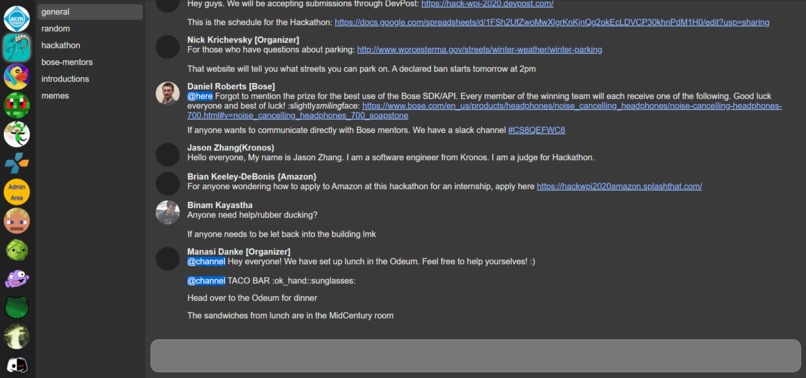Click the MidCentury room sandwiches message

point(290,315)
